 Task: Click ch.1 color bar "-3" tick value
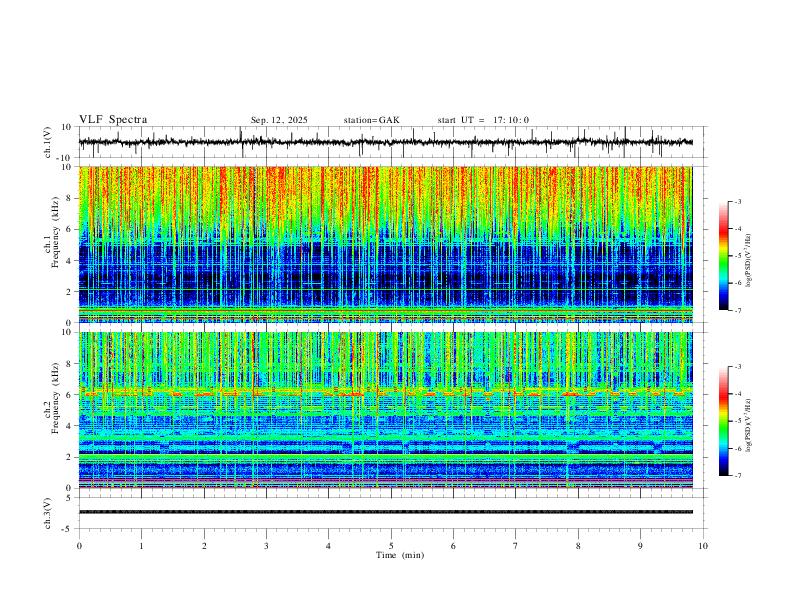(x=737, y=201)
